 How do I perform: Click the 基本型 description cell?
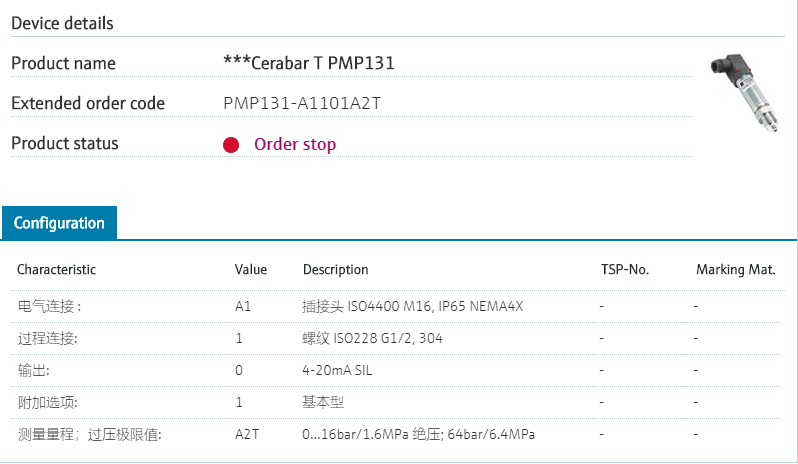pos(322,402)
